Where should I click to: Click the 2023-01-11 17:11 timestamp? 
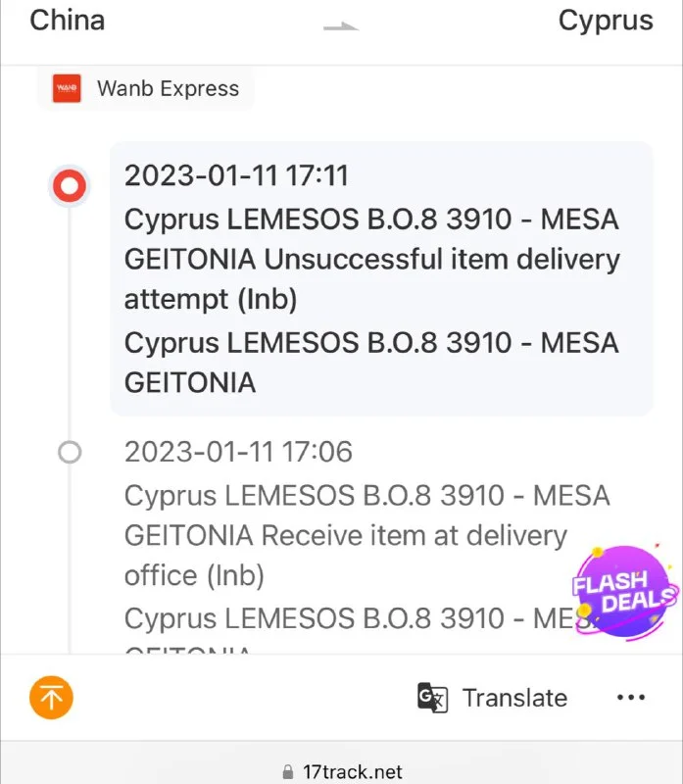point(236,176)
